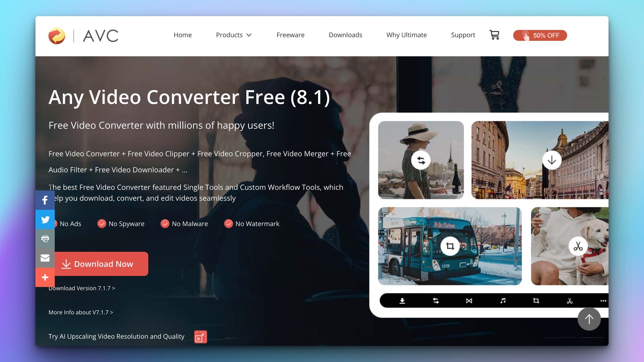Click the merge icon in bottom toolbar

[469, 300]
